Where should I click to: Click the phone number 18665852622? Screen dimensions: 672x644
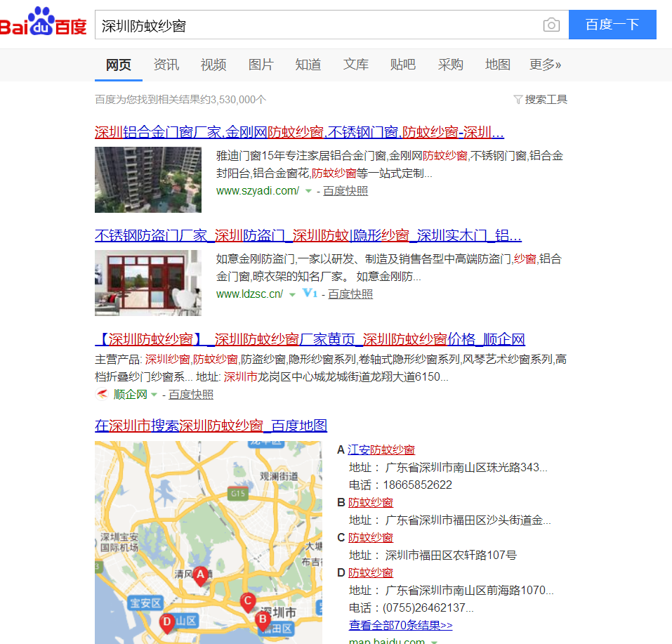tap(417, 485)
